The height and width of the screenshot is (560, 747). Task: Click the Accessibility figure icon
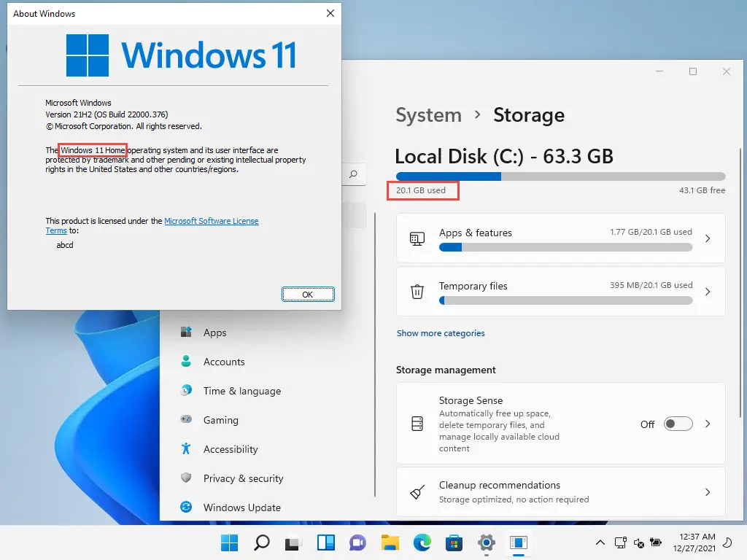186,448
